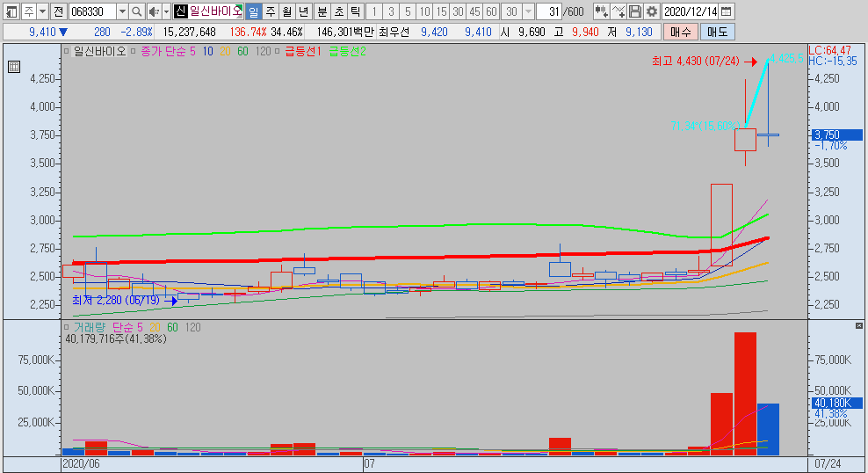The height and width of the screenshot is (473, 868).
Task: Select the 15 interval button
Action: pos(441,11)
